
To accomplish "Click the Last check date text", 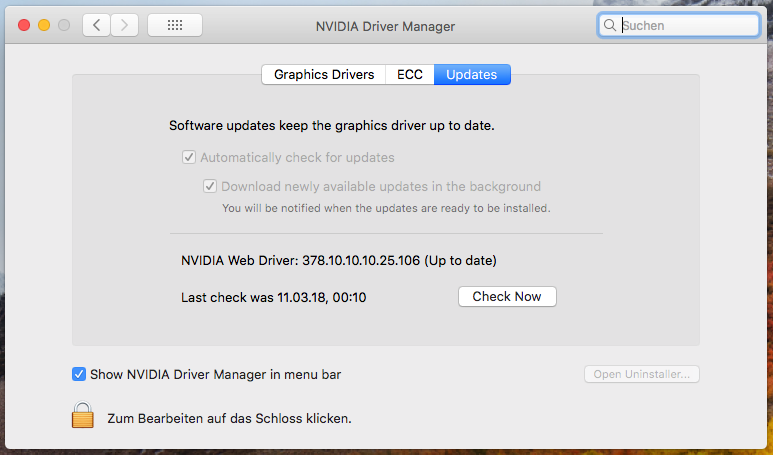I will coord(273,297).
